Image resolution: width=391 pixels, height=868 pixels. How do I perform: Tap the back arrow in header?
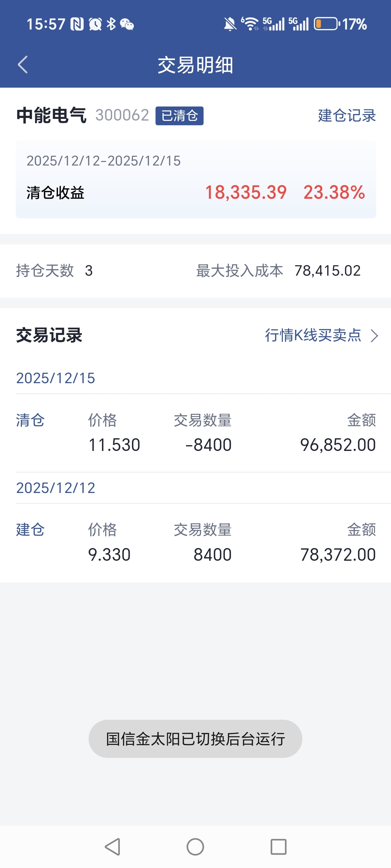22,65
